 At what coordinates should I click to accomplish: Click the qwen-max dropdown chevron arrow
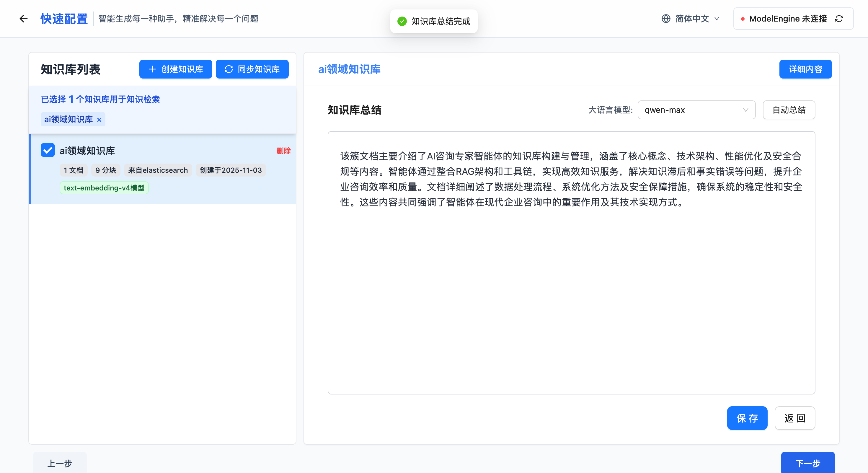click(x=745, y=110)
